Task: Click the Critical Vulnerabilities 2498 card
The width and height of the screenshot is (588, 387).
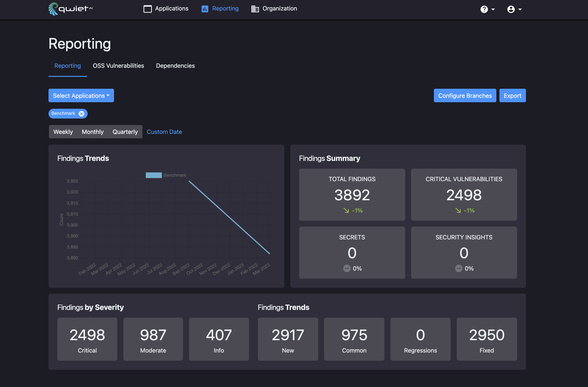Action: (x=464, y=195)
